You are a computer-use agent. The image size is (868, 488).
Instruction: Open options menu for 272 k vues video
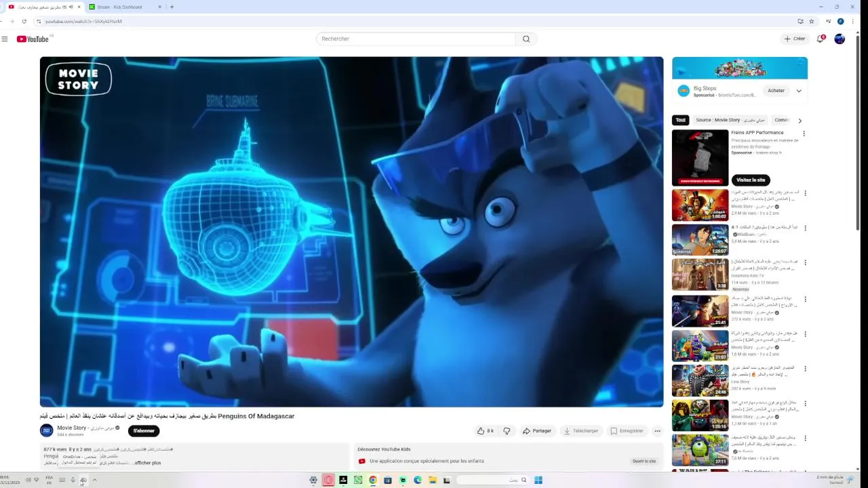[805, 298]
